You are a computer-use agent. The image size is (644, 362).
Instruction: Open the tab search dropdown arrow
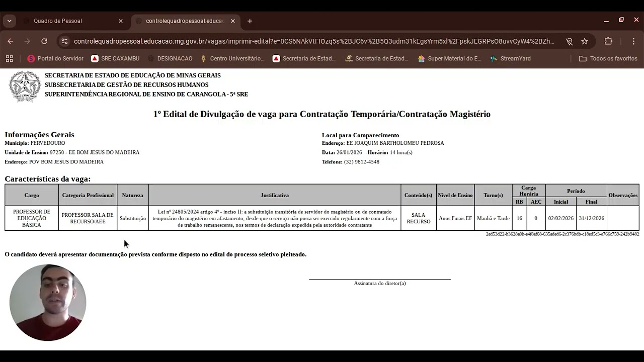point(10,21)
